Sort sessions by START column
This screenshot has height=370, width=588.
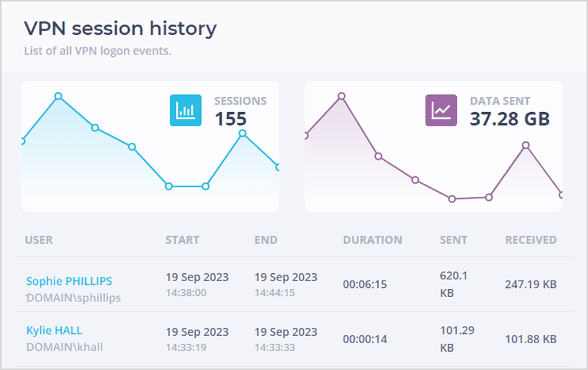(182, 240)
